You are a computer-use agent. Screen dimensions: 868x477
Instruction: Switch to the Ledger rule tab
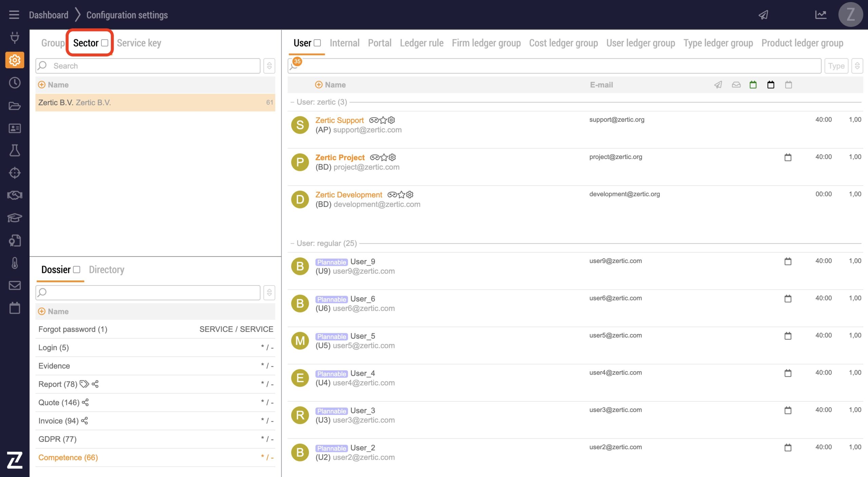pyautogui.click(x=421, y=43)
